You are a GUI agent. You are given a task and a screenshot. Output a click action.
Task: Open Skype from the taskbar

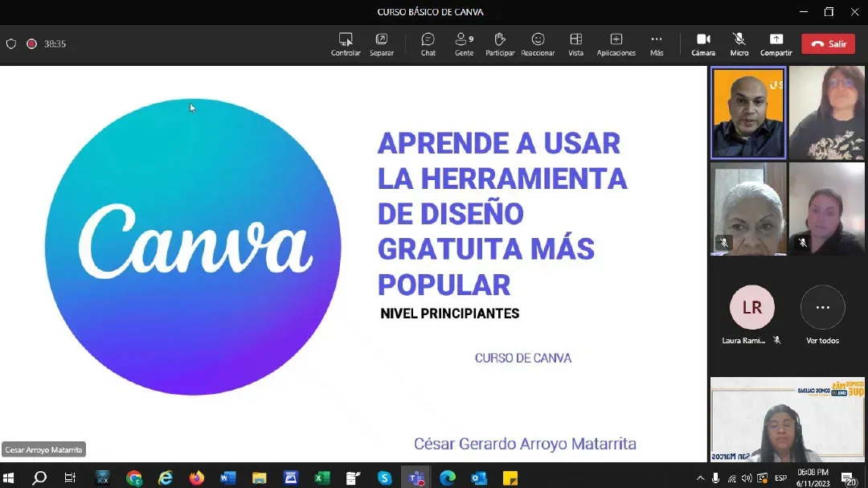click(385, 478)
